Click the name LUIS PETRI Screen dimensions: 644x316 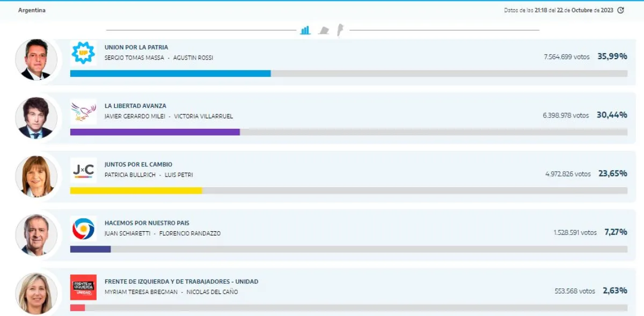coord(179,174)
